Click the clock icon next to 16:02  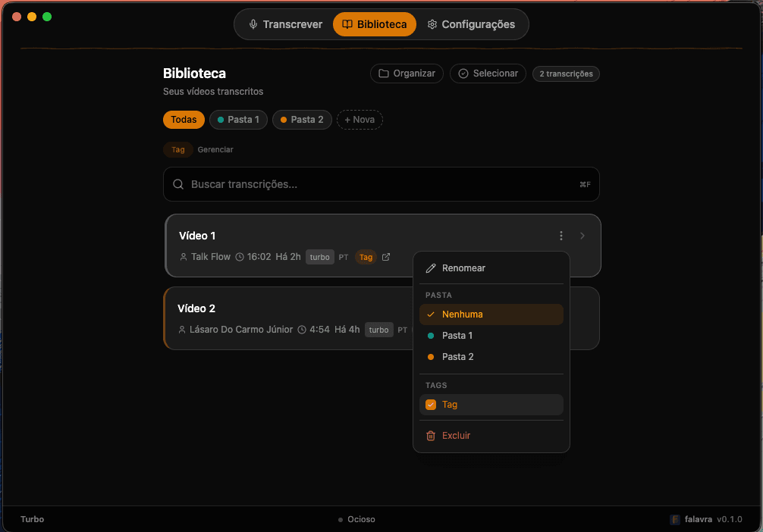click(239, 256)
